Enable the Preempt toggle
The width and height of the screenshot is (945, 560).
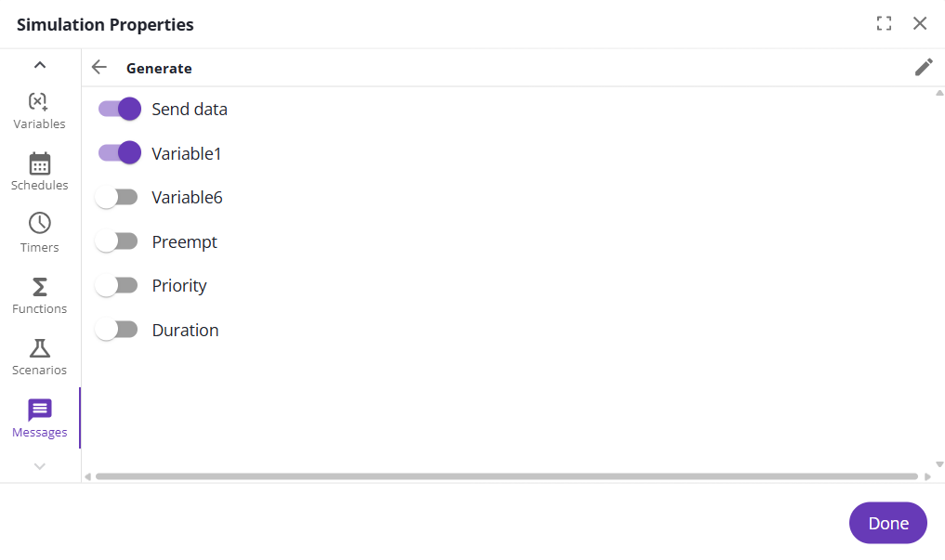117,241
